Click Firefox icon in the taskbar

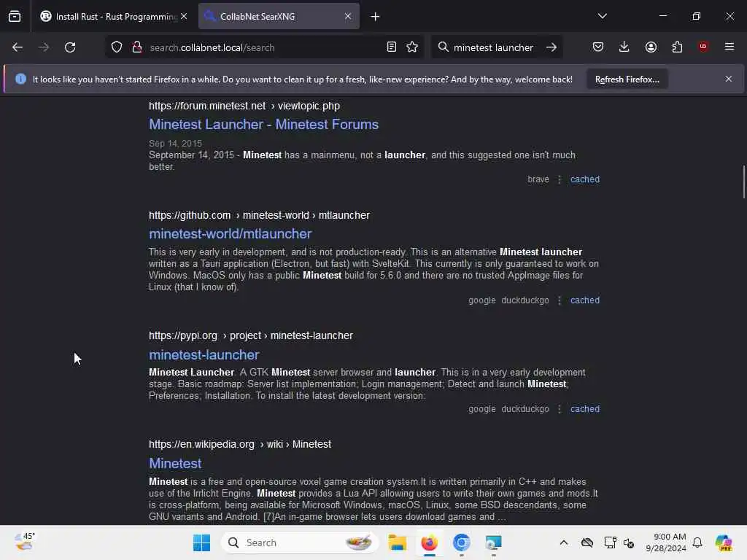tap(429, 542)
